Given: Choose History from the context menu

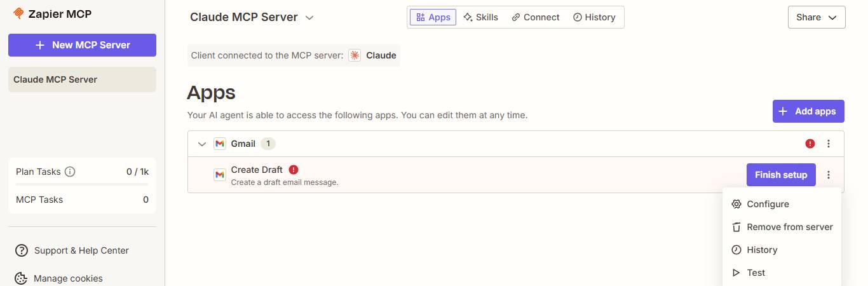Looking at the screenshot, I should 782,250.
